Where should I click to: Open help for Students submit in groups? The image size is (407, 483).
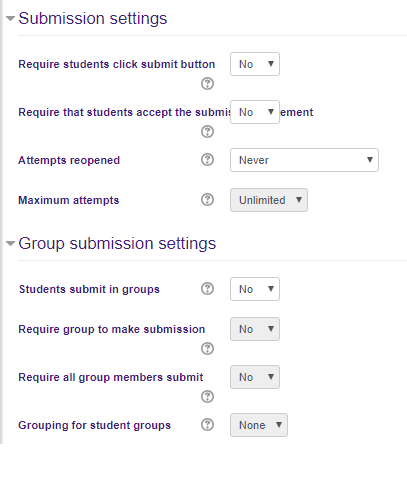[x=207, y=289]
